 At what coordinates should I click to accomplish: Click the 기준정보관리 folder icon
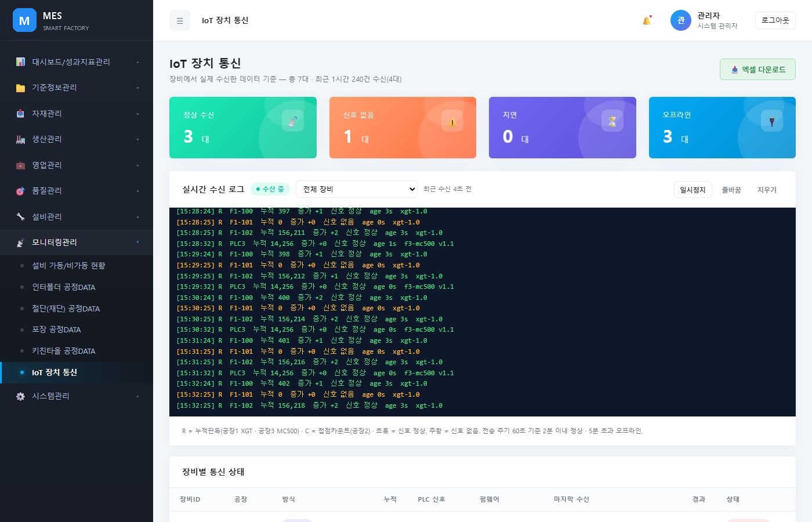coord(20,88)
